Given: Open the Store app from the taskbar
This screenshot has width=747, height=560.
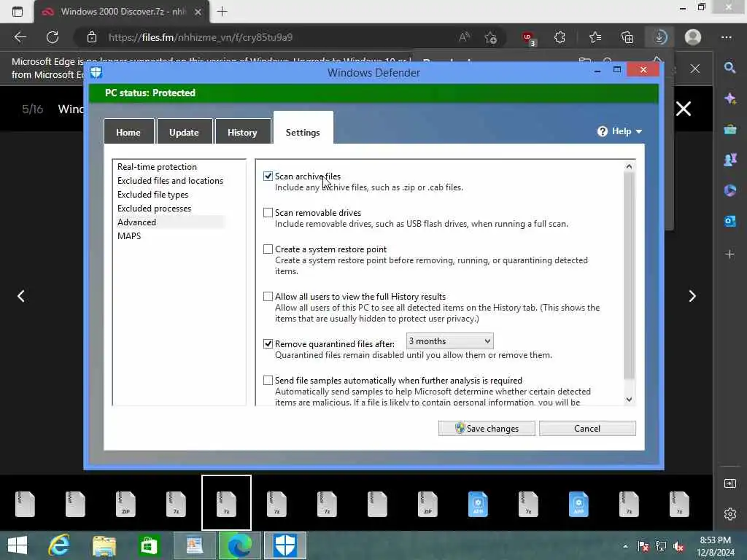Looking at the screenshot, I should [x=149, y=545].
